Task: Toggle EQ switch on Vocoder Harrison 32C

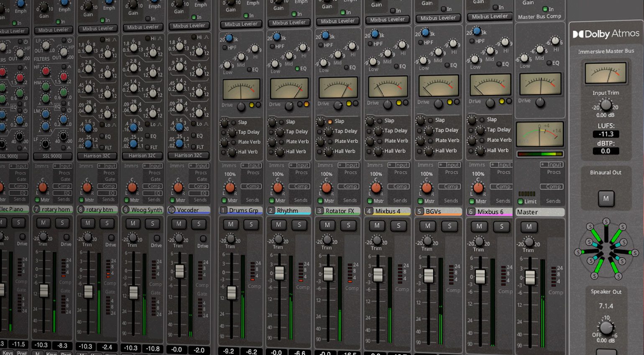Action: tap(193, 136)
